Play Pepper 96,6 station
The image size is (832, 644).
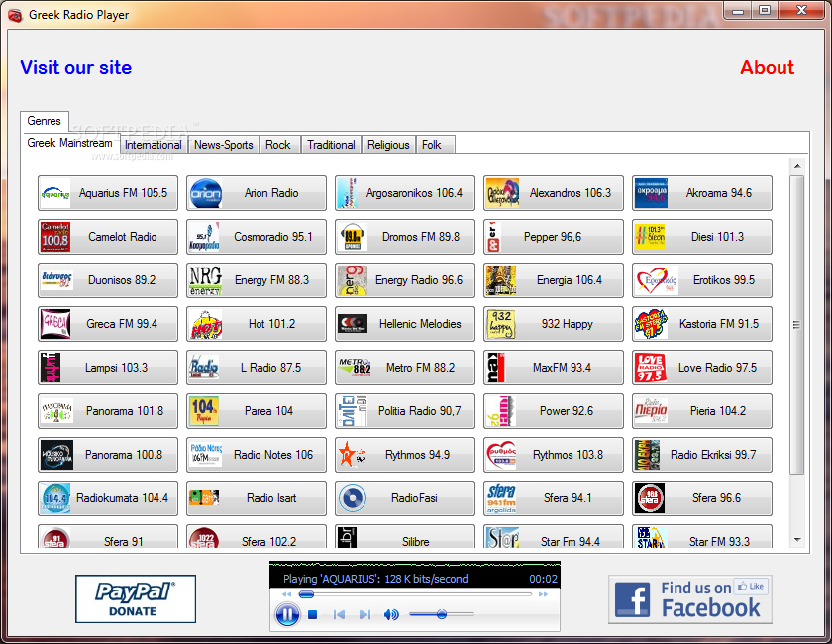pos(554,237)
